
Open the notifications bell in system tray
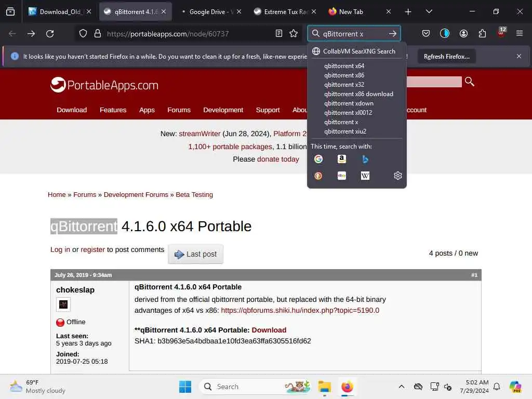pyautogui.click(x=497, y=387)
